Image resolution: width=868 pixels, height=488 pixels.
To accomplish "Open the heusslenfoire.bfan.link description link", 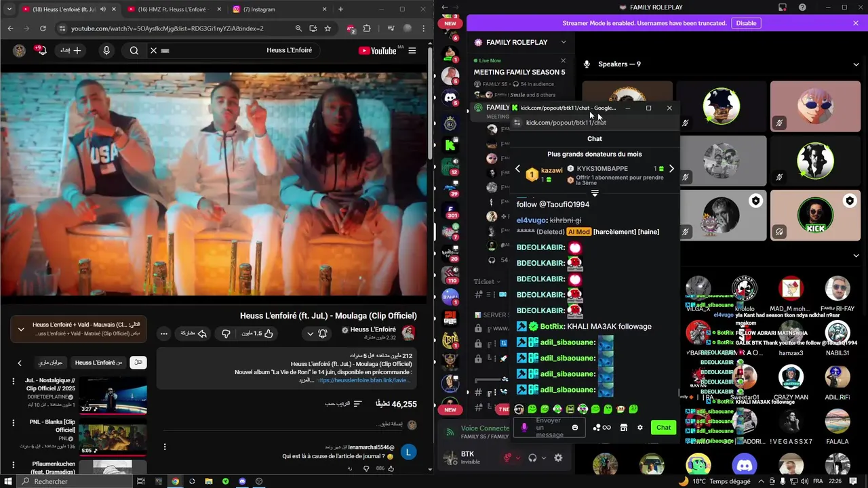I will click(363, 380).
